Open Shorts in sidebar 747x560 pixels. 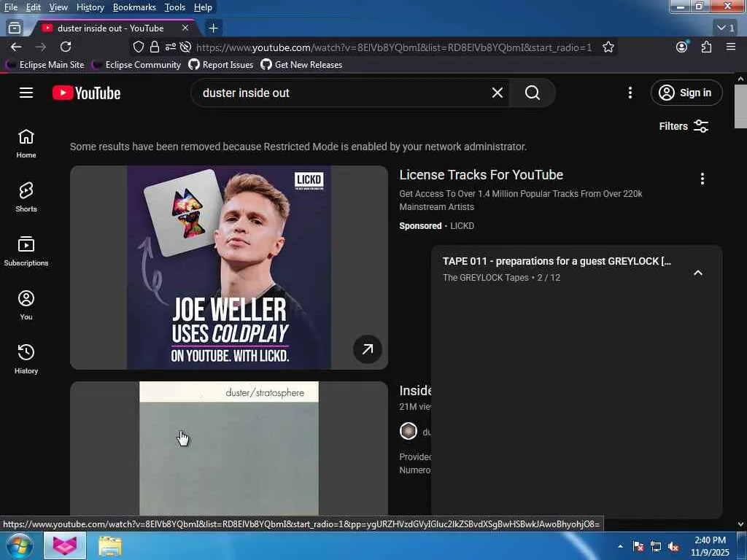[x=26, y=197]
